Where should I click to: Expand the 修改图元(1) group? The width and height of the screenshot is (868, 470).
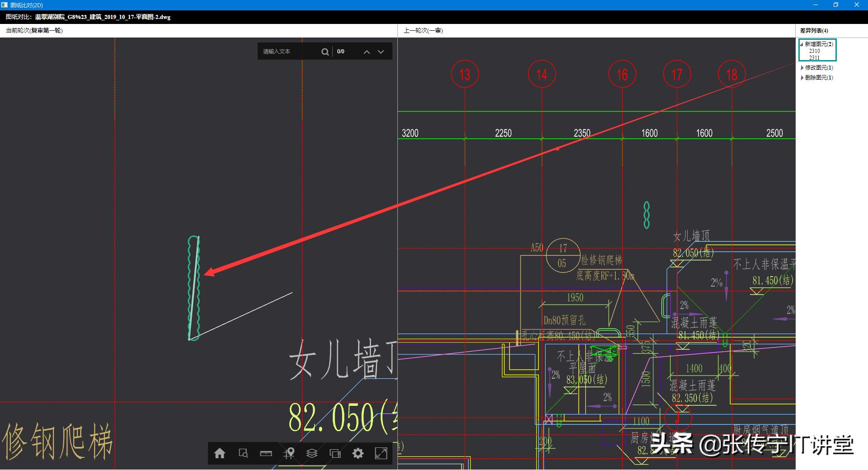pos(802,68)
